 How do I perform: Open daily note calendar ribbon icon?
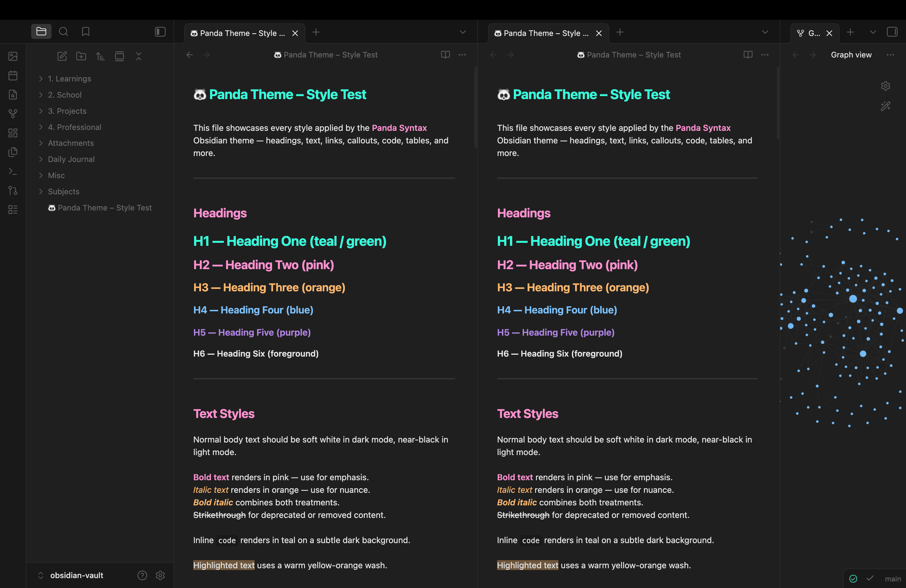coord(13,75)
